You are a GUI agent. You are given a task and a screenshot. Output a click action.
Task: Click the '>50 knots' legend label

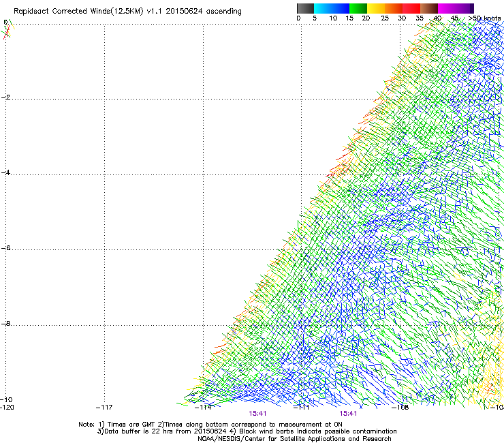484,18
